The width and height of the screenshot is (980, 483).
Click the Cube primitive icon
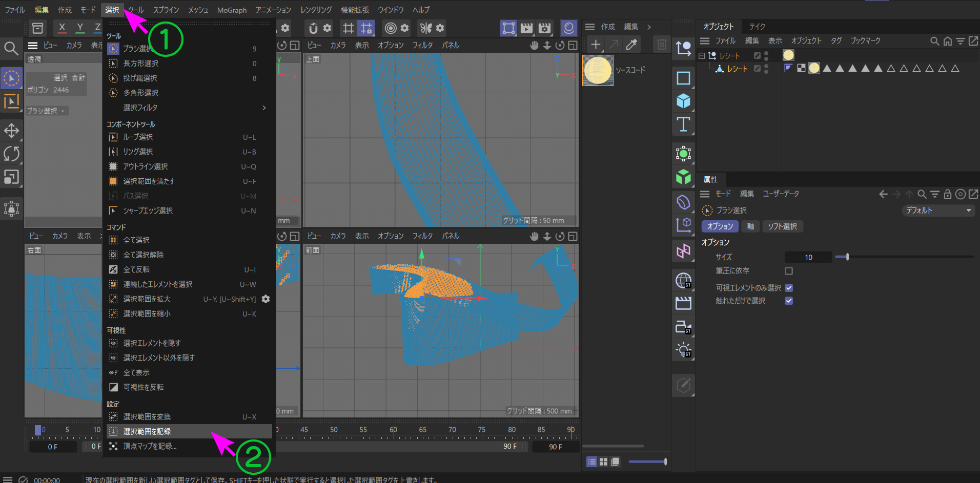coord(683,101)
